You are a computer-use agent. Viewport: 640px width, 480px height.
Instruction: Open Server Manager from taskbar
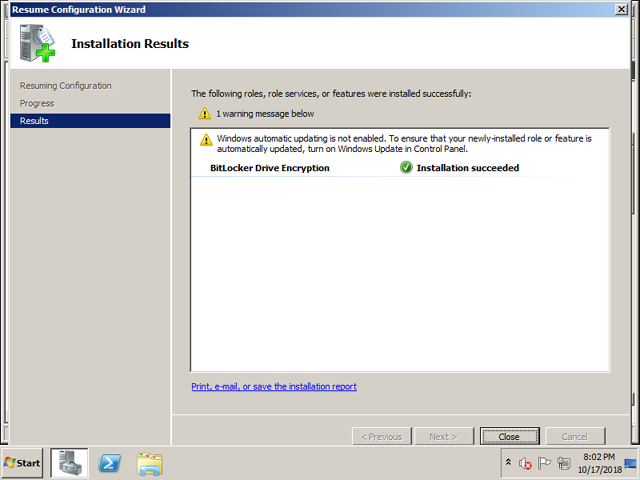69,463
